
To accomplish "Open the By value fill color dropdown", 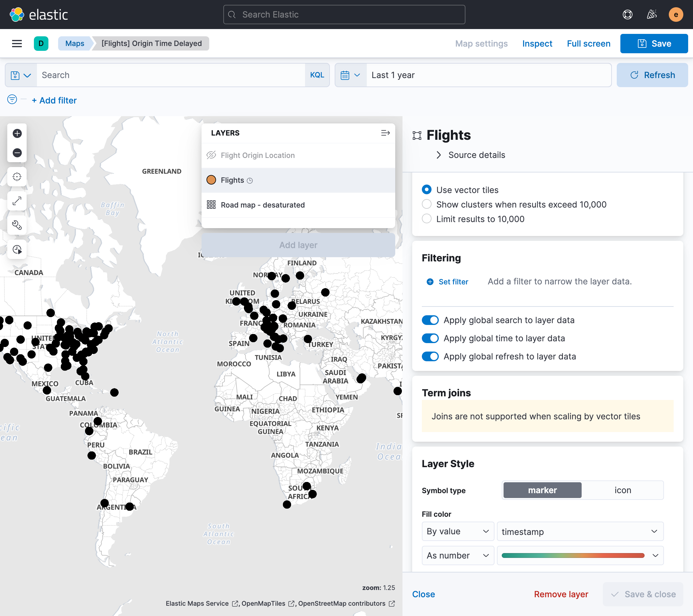I will pos(458,531).
